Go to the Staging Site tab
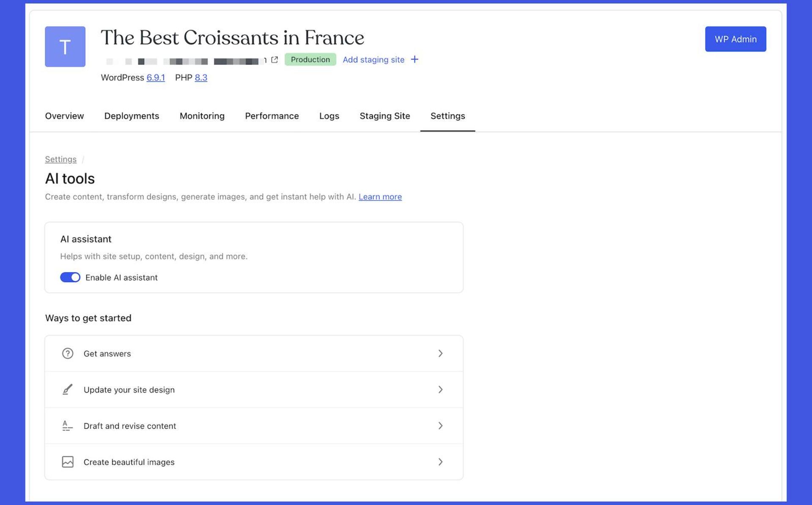The height and width of the screenshot is (505, 812). click(x=384, y=116)
